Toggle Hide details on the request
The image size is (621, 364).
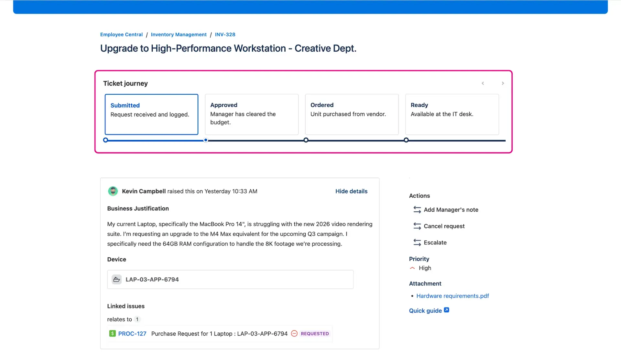(351, 191)
